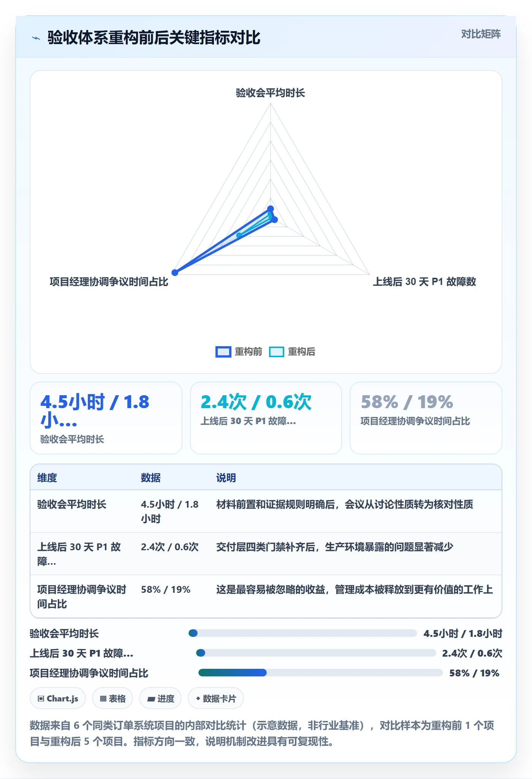The height and width of the screenshot is (779, 532).
Task: Toggle the 重构前 legend swatch
Action: [223, 352]
